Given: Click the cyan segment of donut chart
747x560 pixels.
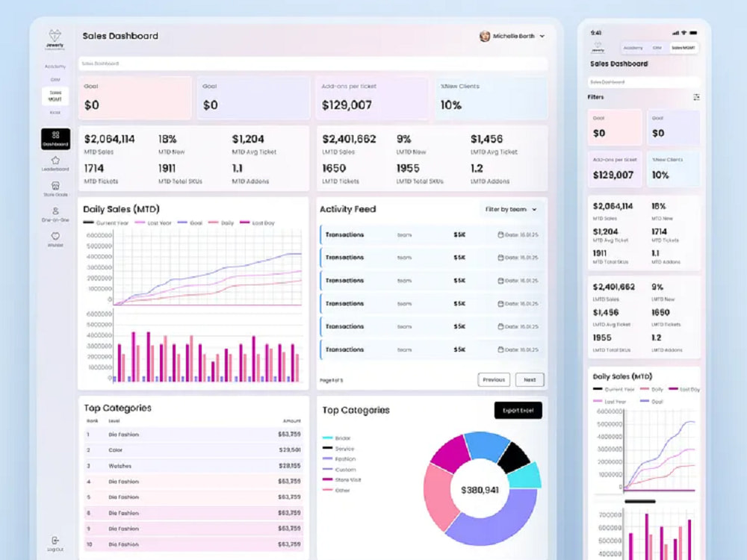Looking at the screenshot, I should point(526,476).
